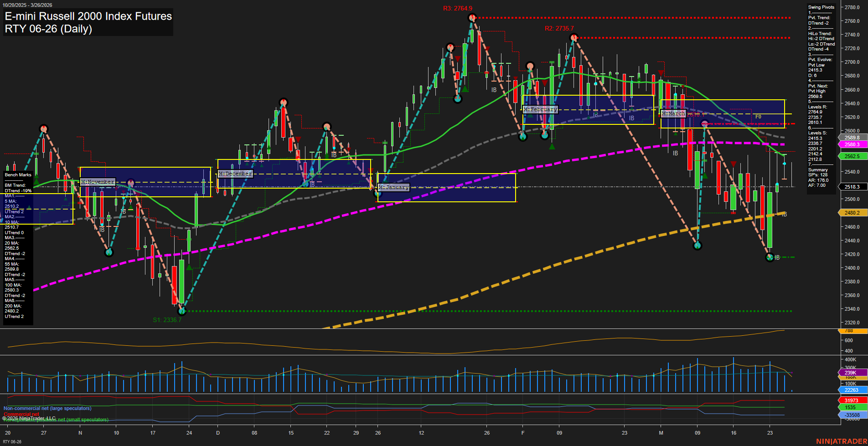Select the "D" December marker on the time axis

[218, 433]
